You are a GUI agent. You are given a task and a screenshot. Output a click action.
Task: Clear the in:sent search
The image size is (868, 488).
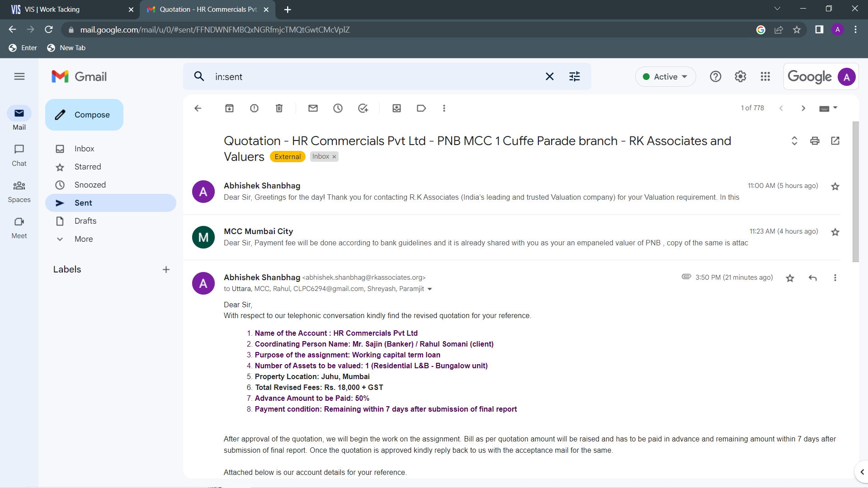tap(549, 76)
